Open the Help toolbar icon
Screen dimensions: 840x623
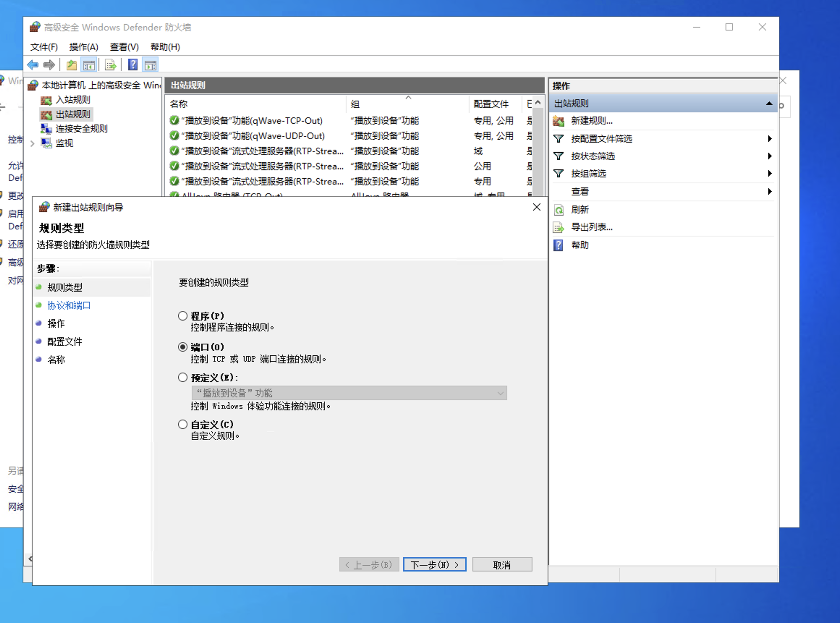point(133,65)
